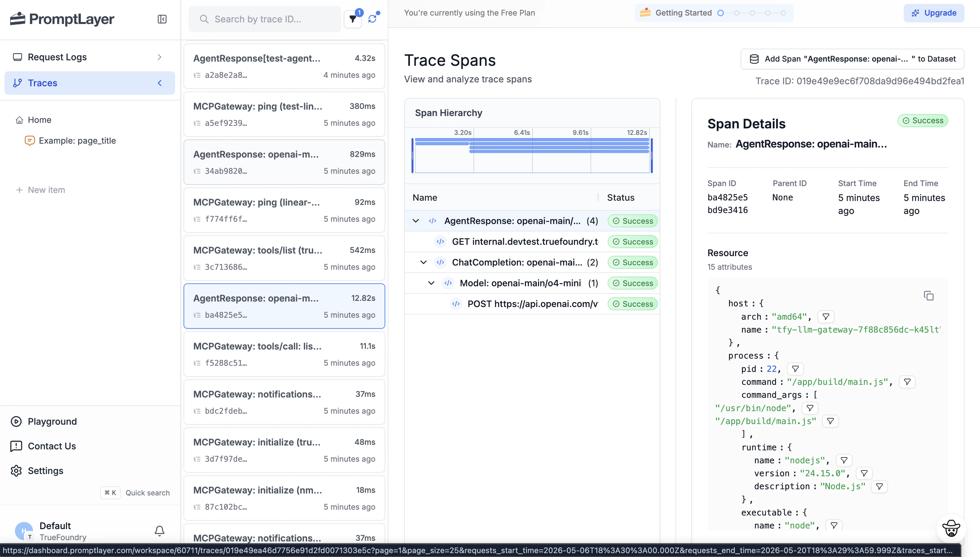
Task: Refresh the traces list
Action: pyautogui.click(x=372, y=19)
